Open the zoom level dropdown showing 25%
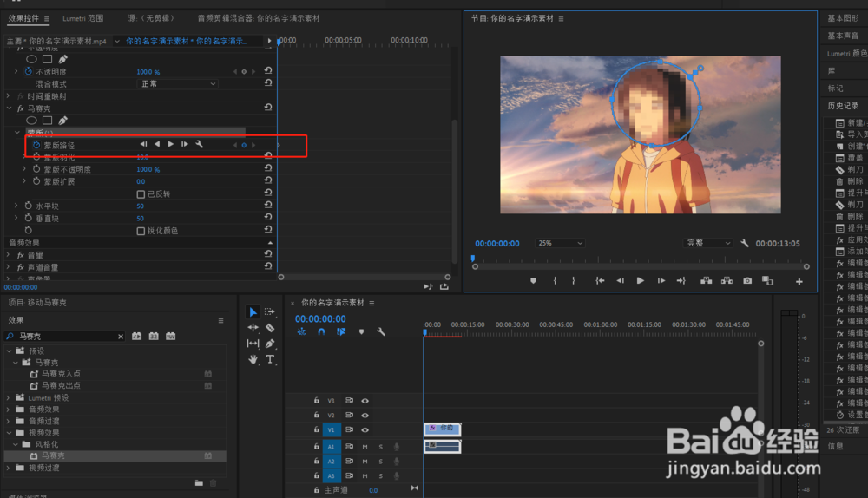868x498 pixels. (559, 243)
